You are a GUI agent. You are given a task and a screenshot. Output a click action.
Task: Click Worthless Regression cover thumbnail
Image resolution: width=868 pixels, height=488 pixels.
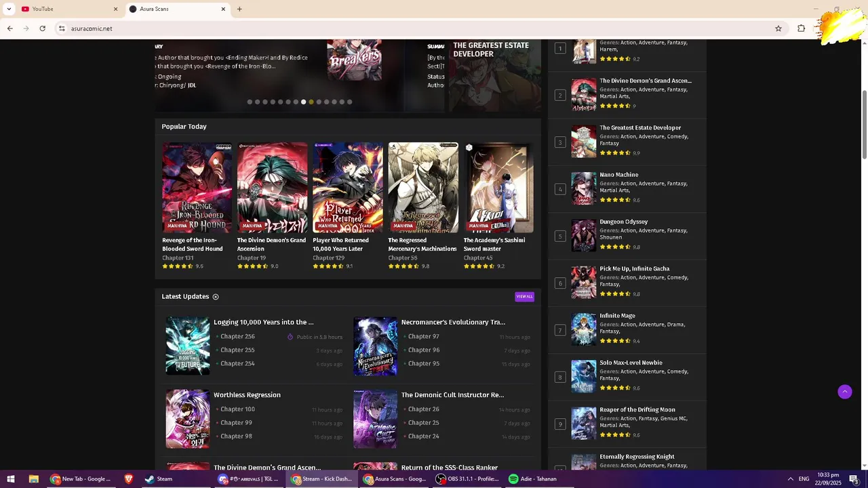pos(188,419)
